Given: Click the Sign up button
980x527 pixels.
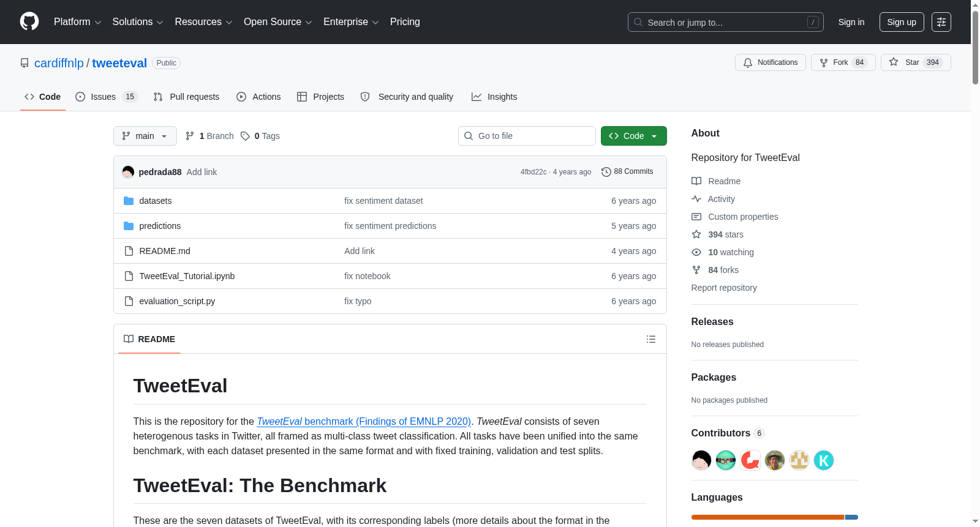Looking at the screenshot, I should tap(902, 22).
